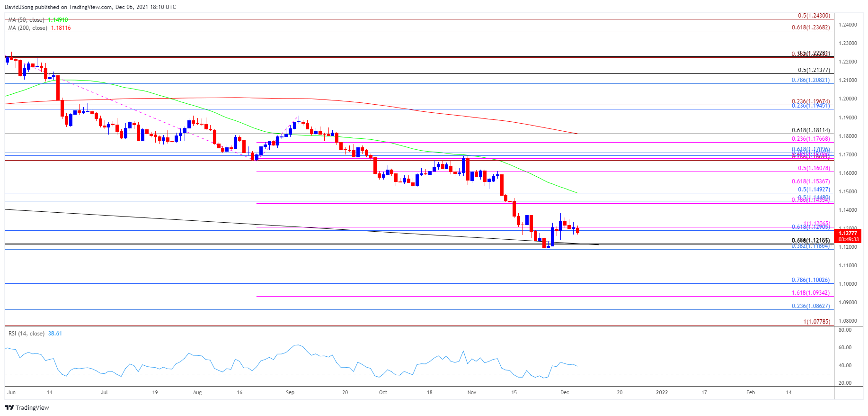
Task: Select the 0.5(1.14927) Fibonacci label
Action: tap(814, 190)
